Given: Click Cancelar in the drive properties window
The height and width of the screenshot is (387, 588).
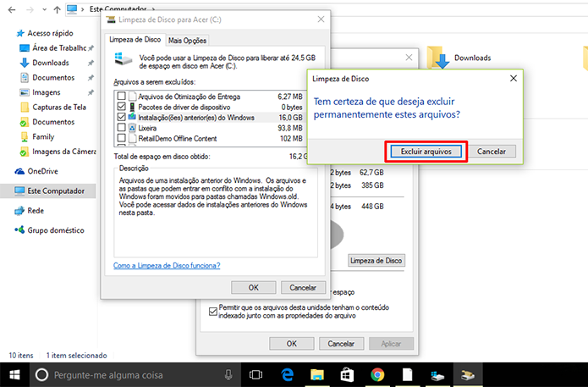Looking at the screenshot, I should [x=341, y=344].
